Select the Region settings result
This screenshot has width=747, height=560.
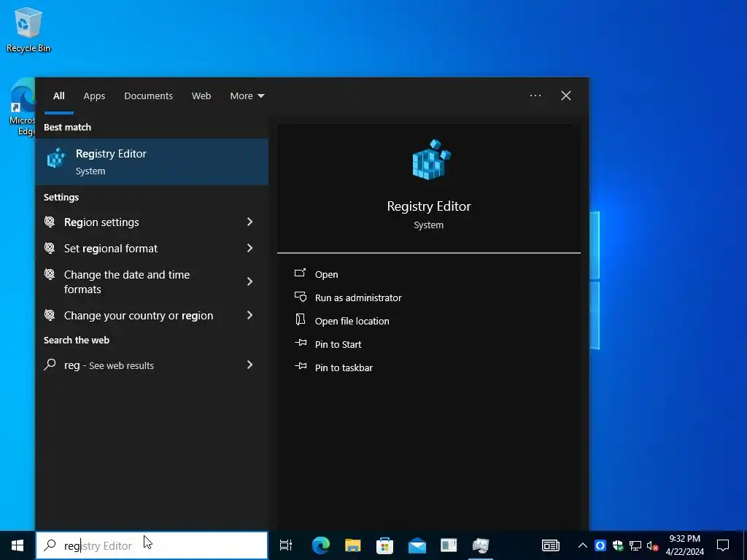[x=152, y=222]
